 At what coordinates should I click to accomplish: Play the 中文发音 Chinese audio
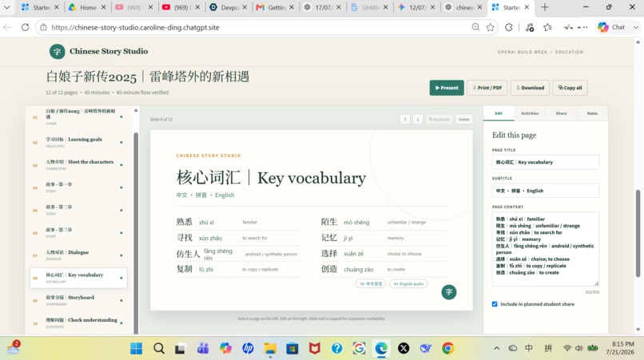tap(371, 283)
